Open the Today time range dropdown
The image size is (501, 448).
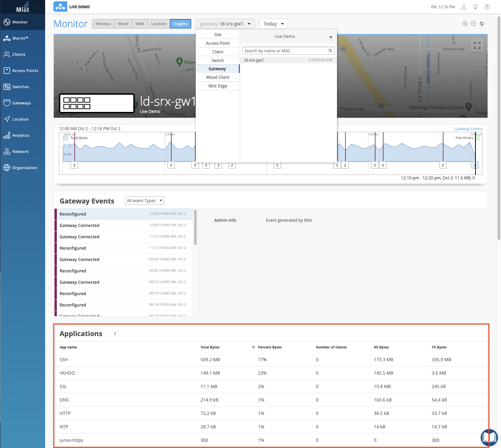[273, 24]
